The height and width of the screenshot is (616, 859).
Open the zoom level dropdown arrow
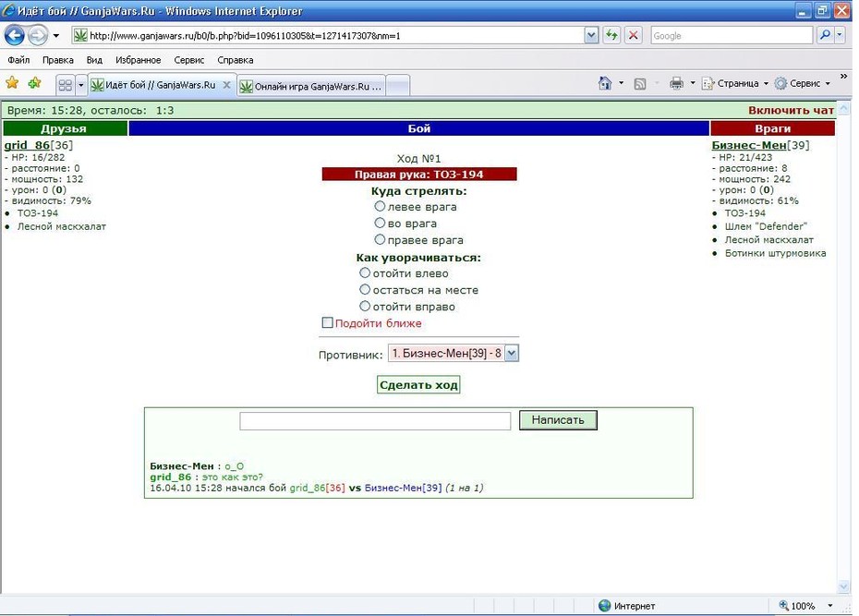click(830, 606)
